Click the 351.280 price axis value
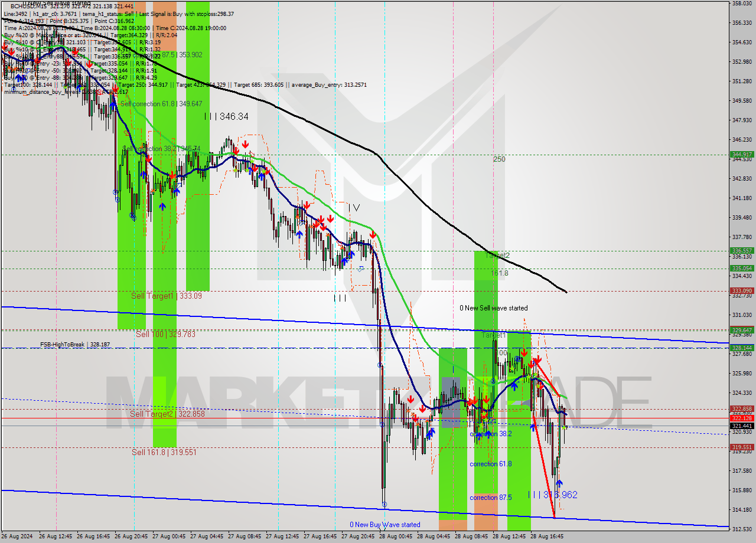 click(x=742, y=81)
